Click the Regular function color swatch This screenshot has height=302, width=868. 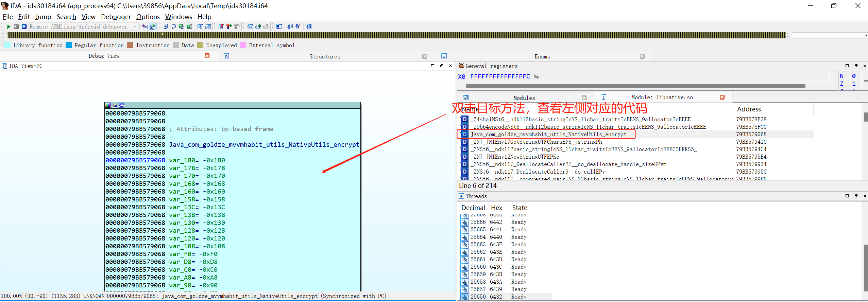pyautogui.click(x=69, y=45)
